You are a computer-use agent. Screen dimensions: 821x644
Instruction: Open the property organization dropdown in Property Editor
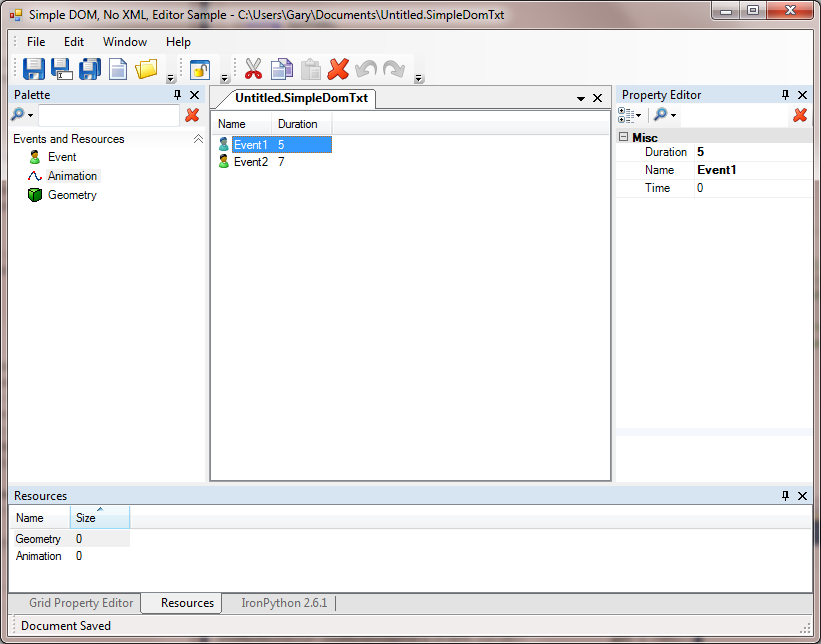coord(629,114)
